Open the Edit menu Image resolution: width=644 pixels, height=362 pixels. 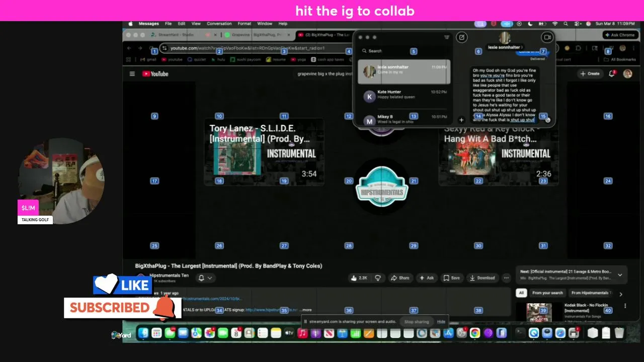pyautogui.click(x=181, y=24)
